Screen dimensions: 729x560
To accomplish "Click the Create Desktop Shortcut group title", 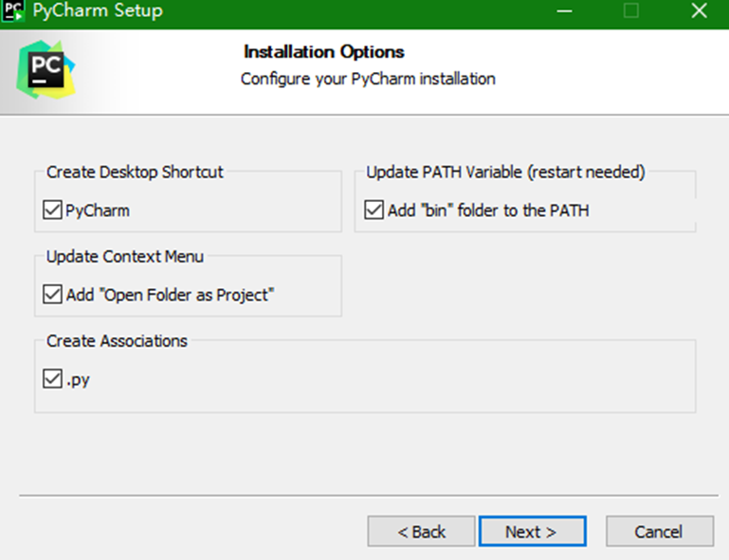I will tap(135, 172).
